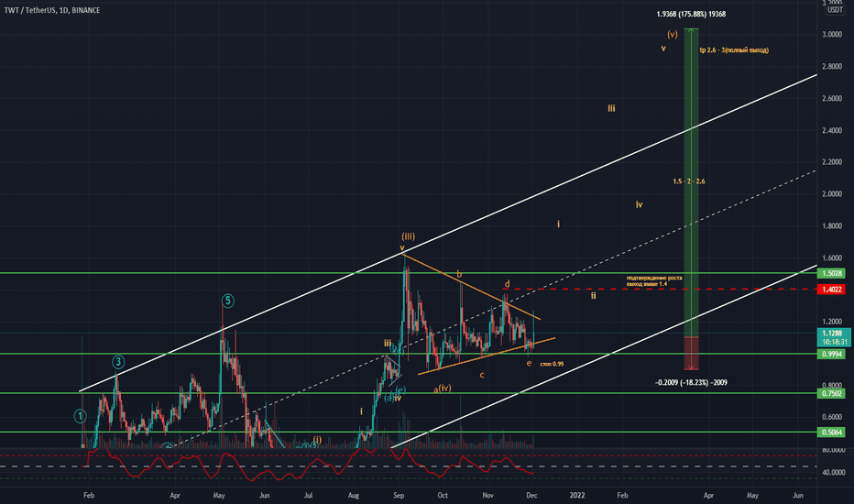Viewport: 854px width, 504px height.
Task: Click the growth confirmation note above 1.4
Action: 654,280
